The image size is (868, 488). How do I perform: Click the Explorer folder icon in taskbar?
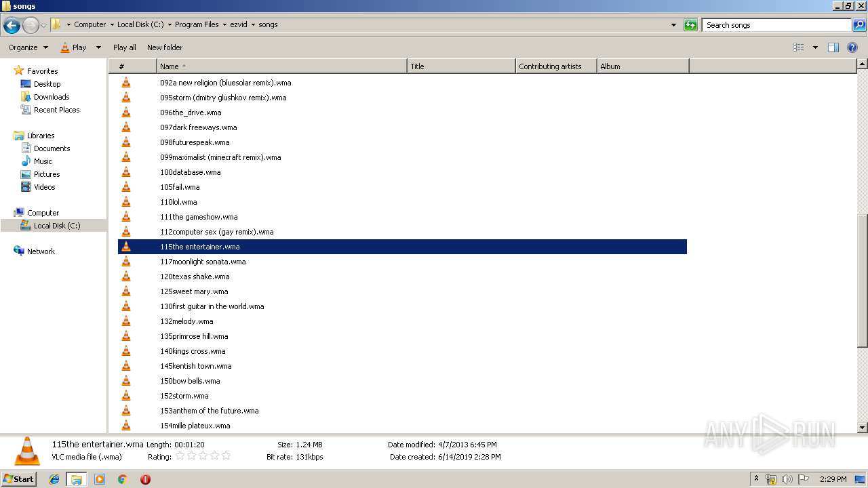(x=77, y=479)
